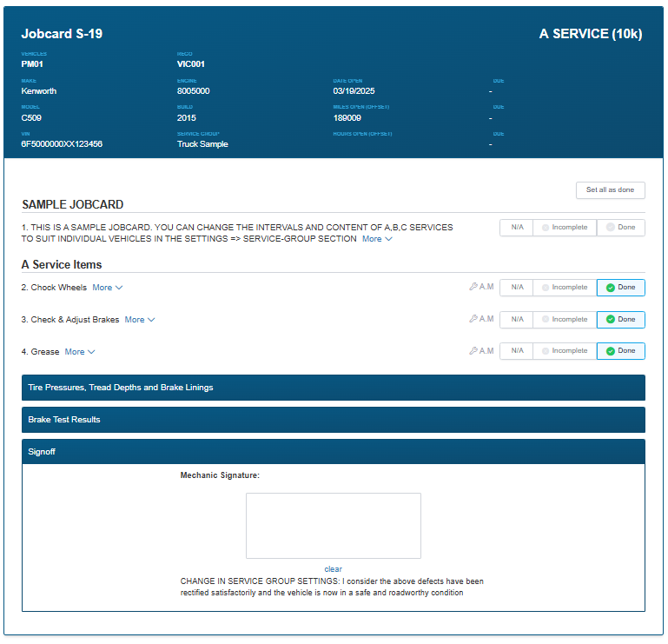Click wrench A.M icon beside Grease item
Screen dimensions: 668x644
(x=481, y=351)
